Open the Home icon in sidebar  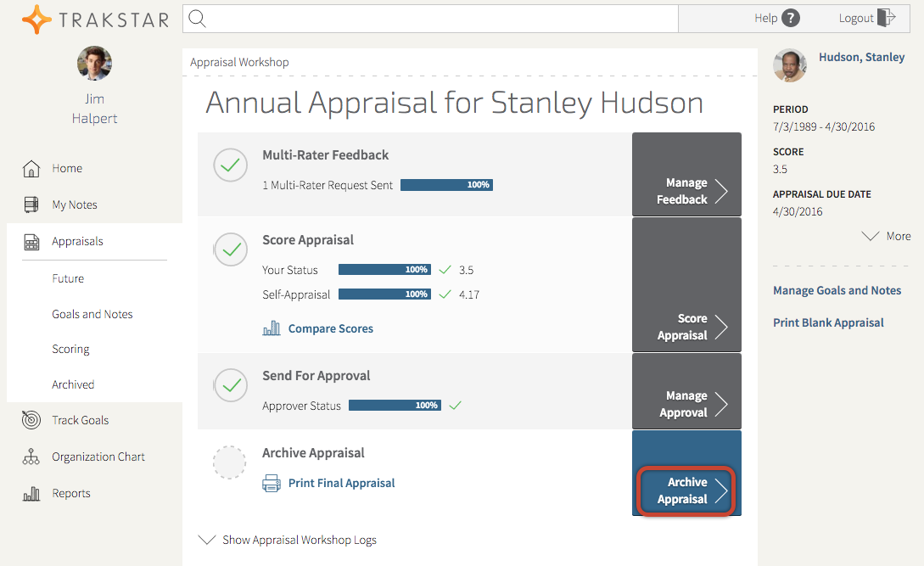[x=31, y=168]
